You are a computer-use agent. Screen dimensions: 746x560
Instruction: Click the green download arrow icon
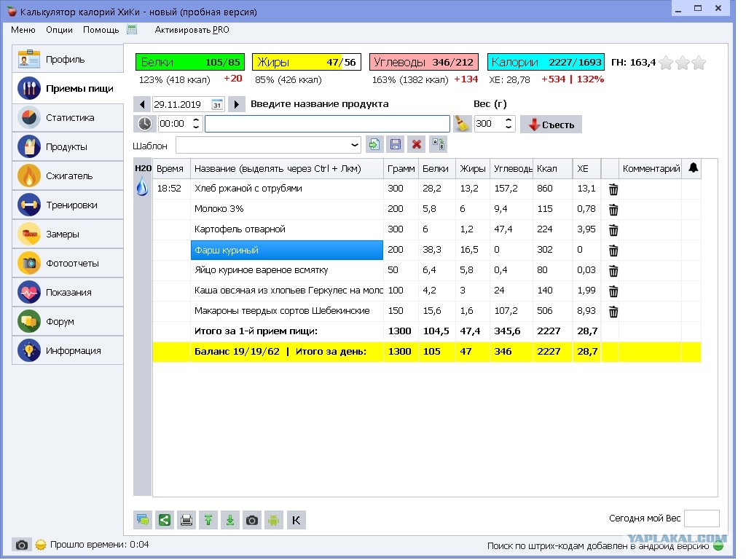point(230,520)
